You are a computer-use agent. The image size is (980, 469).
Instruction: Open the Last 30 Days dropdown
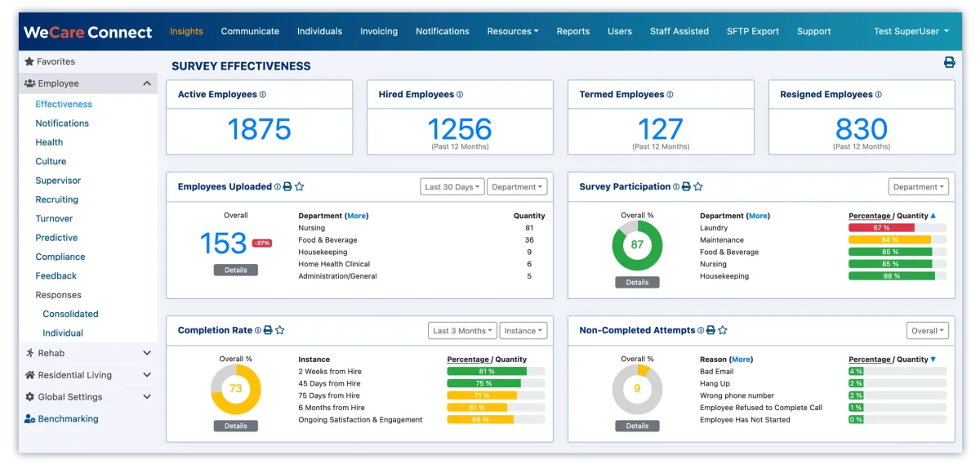click(x=452, y=187)
